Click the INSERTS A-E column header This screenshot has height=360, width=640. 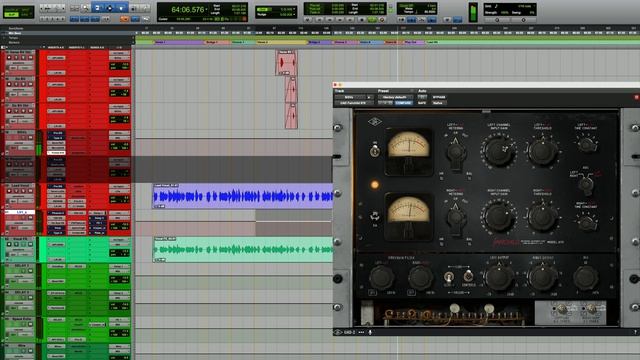[x=56, y=47]
